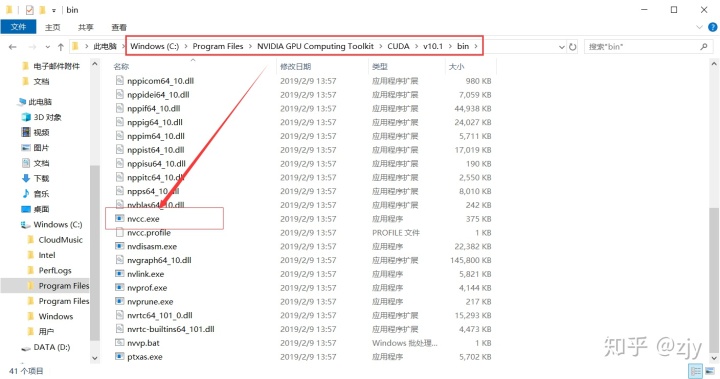The image size is (720, 379).
Task: Select nppicom64_10.dll file
Action: pos(160,81)
